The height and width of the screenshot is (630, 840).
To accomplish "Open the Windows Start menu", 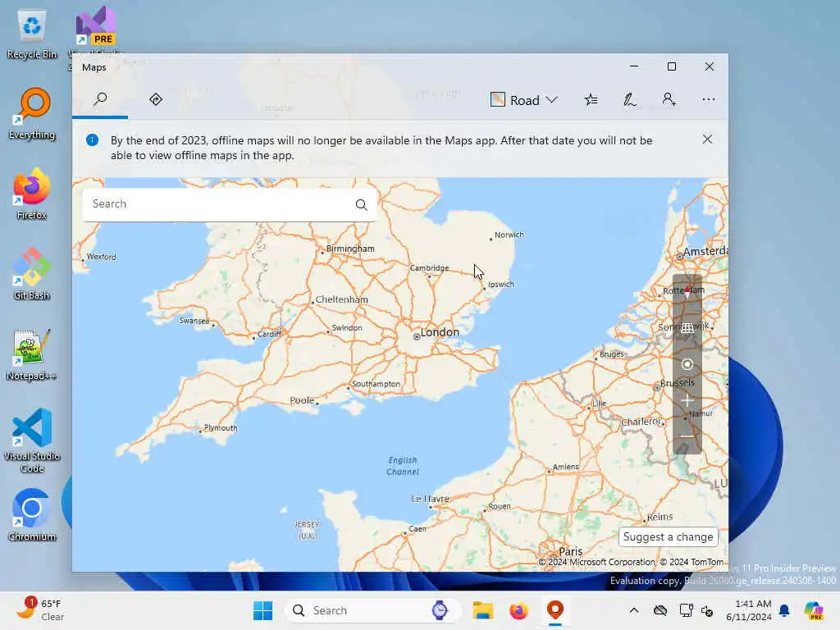I will coord(262,610).
